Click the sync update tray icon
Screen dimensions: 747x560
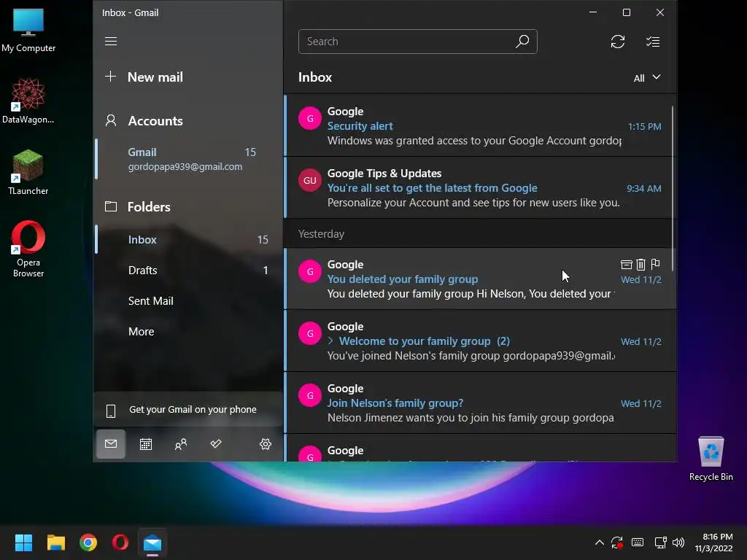tap(617, 542)
